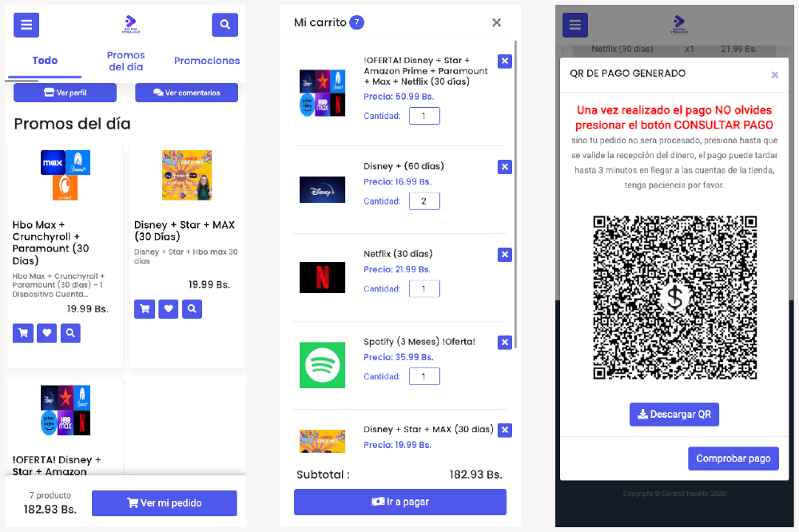Click the 7 producto total at the bottom bar

(50, 495)
